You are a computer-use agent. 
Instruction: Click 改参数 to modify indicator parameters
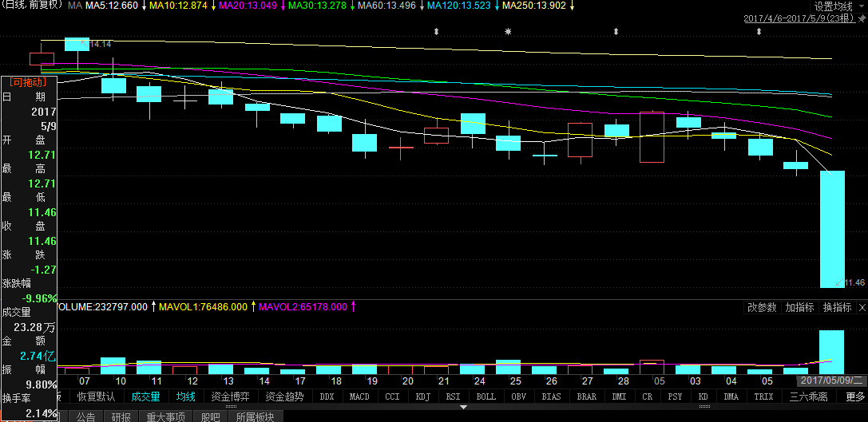[x=761, y=307]
